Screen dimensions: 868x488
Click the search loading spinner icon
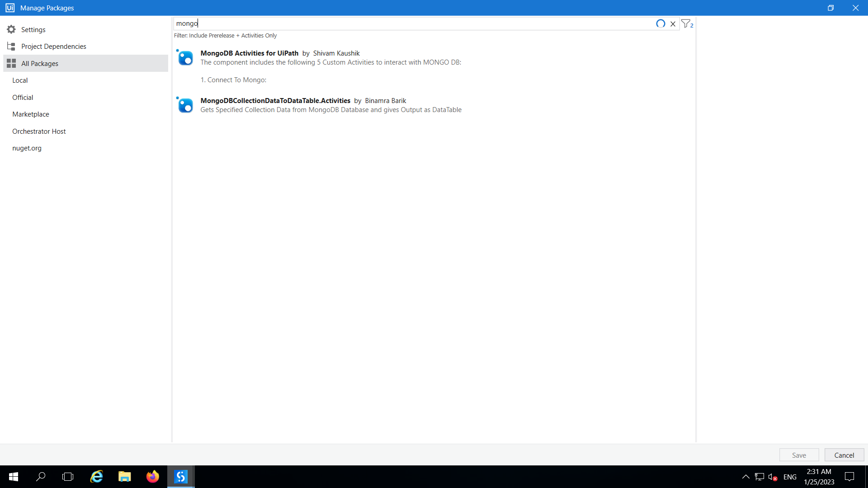pyautogui.click(x=660, y=23)
